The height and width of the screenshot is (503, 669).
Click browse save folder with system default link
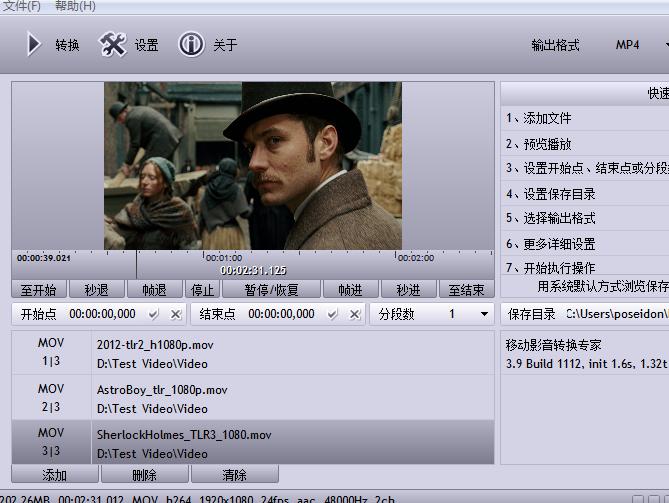pos(603,286)
